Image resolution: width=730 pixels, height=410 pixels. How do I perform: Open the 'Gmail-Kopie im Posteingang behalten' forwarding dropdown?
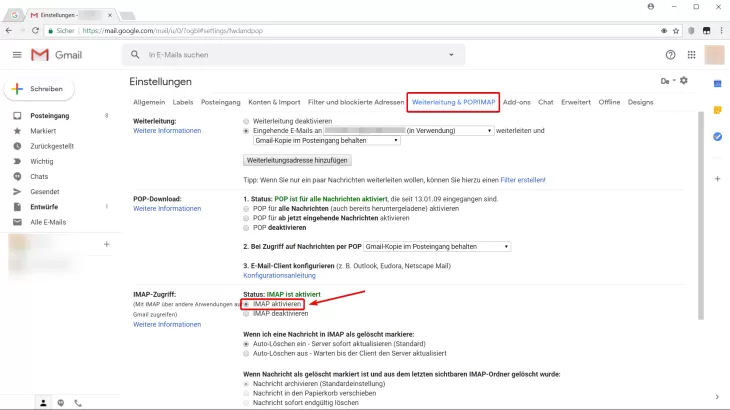(320, 141)
